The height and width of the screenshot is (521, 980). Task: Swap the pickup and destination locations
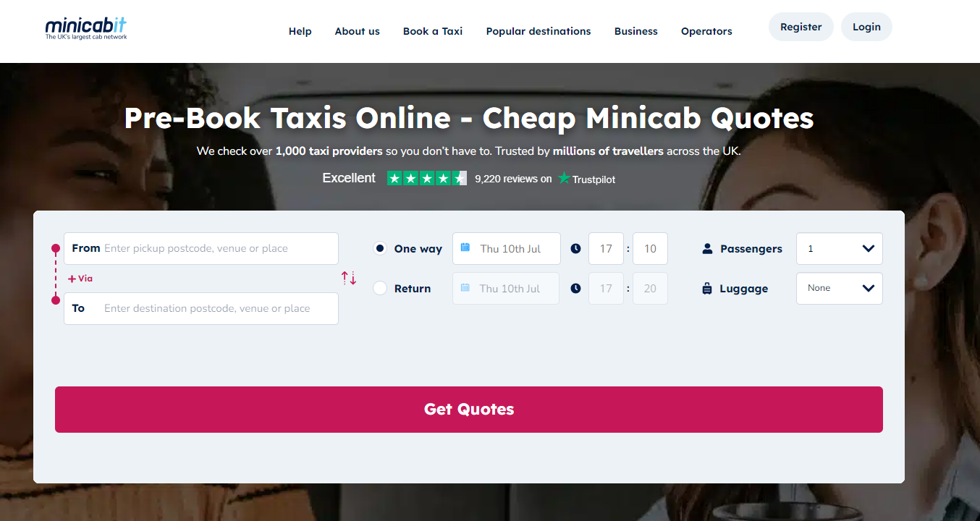tap(349, 278)
